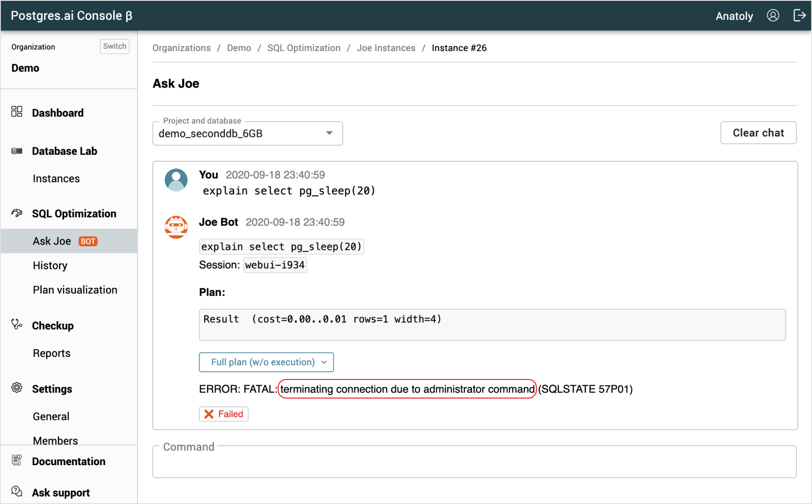Click the Ask support chat icon
812x504 pixels.
pos(17,491)
